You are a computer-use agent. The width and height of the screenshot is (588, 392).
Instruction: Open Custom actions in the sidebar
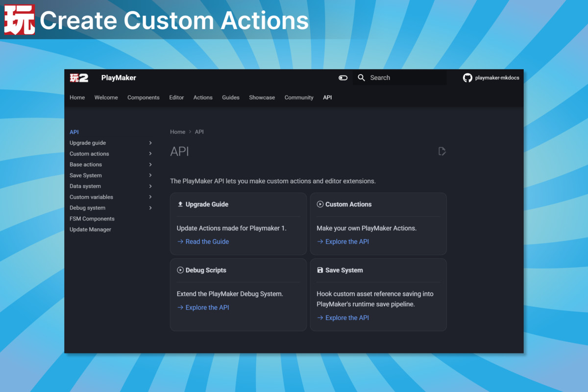pos(89,154)
